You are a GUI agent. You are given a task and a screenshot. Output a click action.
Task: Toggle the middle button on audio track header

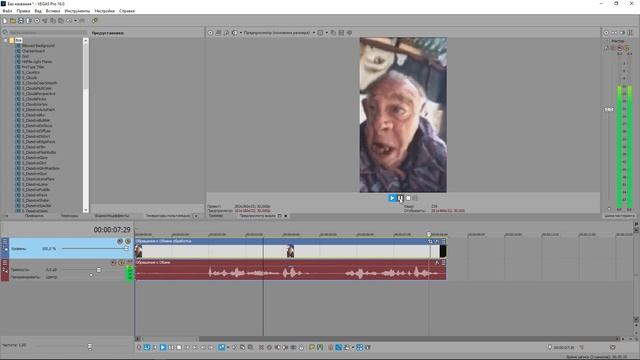(122, 262)
